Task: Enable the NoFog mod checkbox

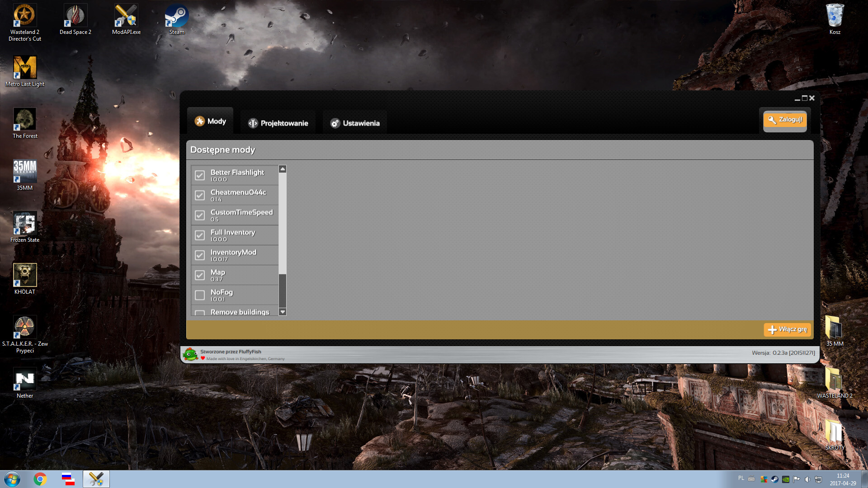Action: pos(200,295)
